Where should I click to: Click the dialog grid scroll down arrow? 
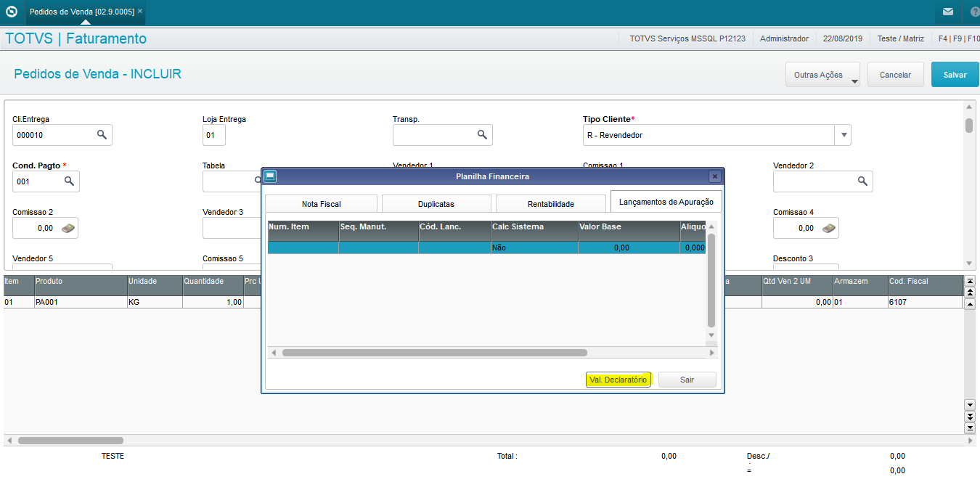pos(711,335)
